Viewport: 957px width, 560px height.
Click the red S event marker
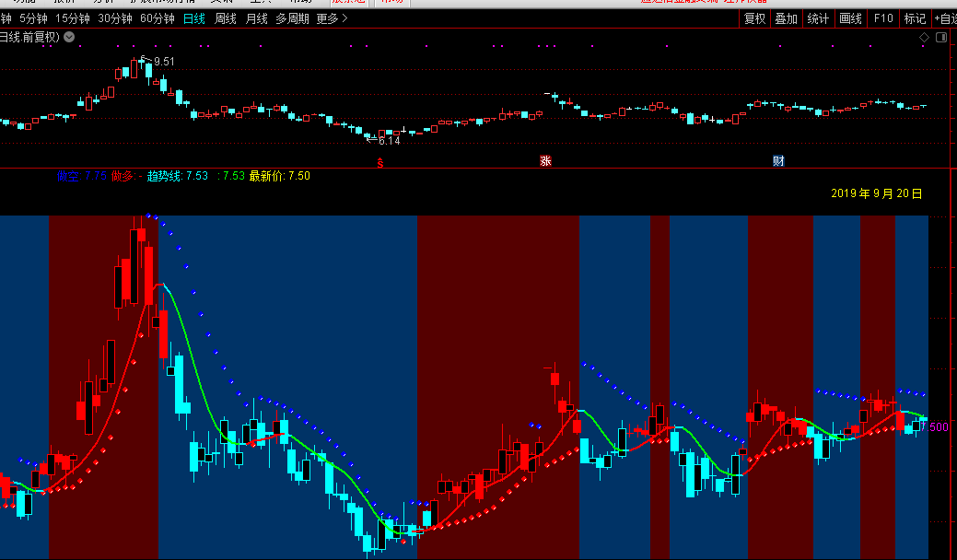point(379,162)
